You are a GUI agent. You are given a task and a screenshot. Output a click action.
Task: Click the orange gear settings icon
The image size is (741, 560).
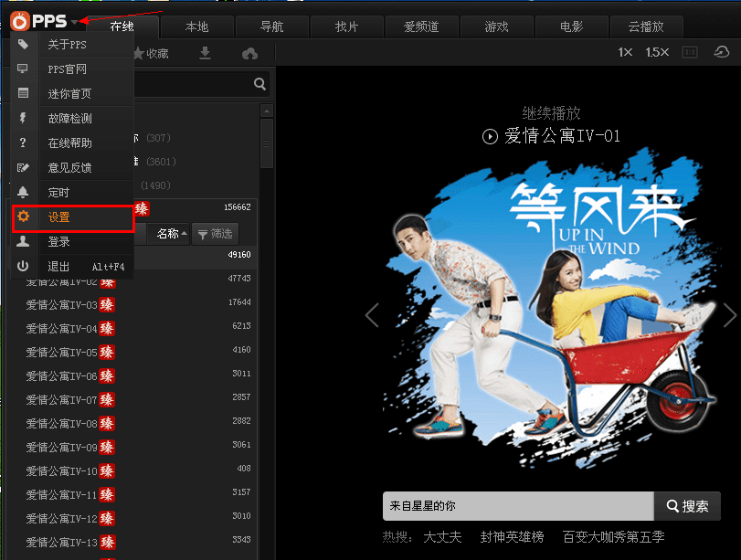[x=23, y=217]
